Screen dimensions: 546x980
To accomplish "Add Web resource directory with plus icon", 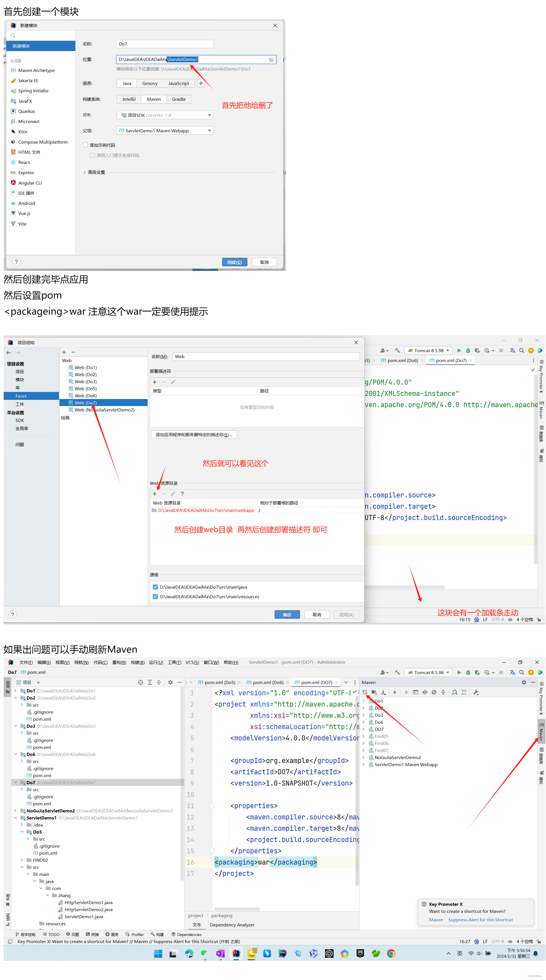I will tap(154, 494).
